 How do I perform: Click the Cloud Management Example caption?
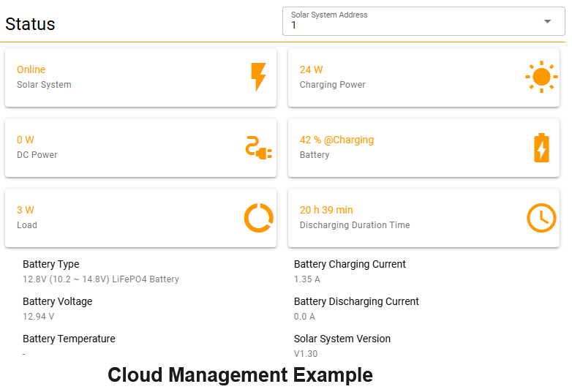click(x=240, y=375)
